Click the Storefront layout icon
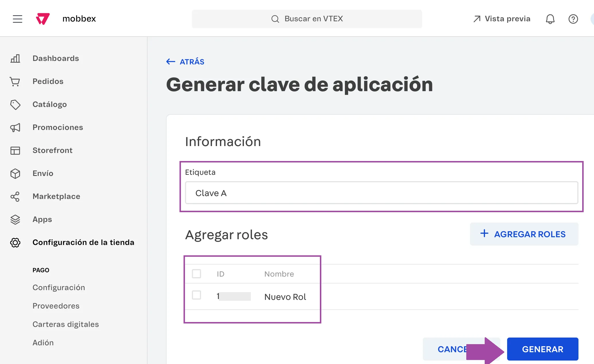This screenshot has height=364, width=594. [15, 150]
